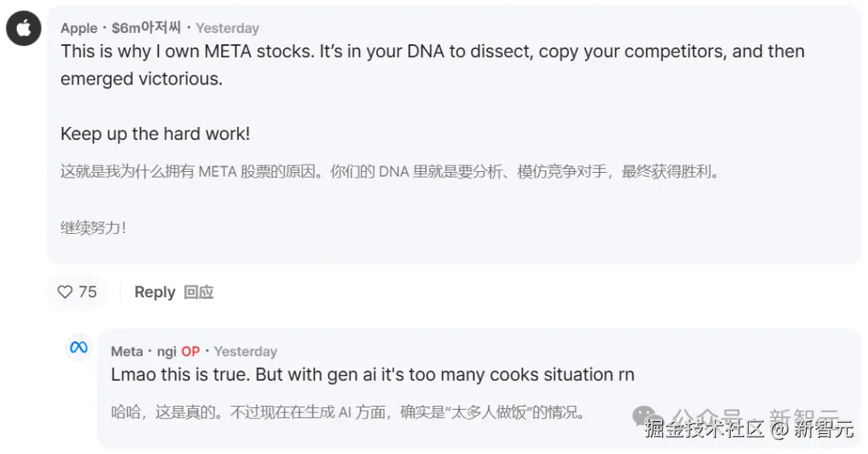
Task: Reply to the Apple employee's comment
Action: pyautogui.click(x=154, y=292)
